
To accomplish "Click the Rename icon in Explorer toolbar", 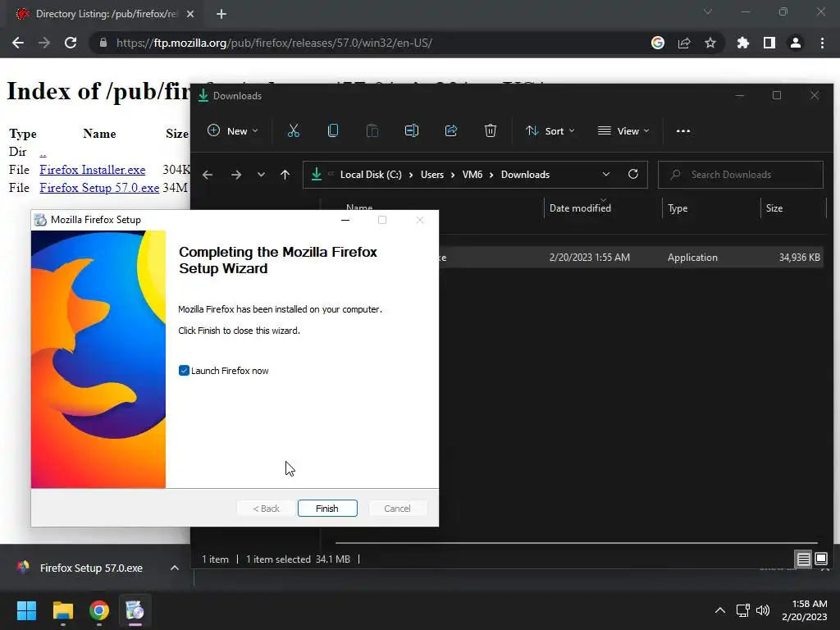I will [412, 130].
